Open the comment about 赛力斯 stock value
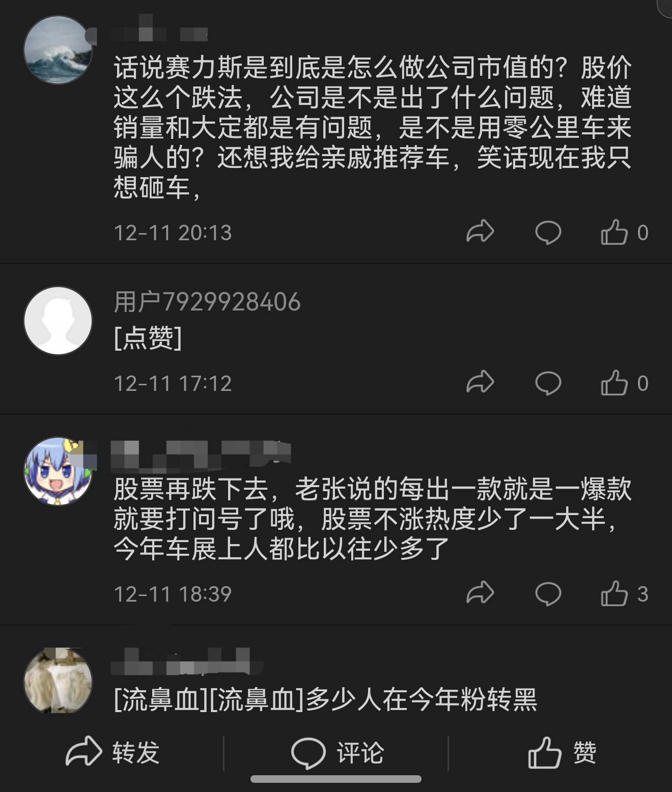Viewport: 672px width, 792px height. click(373, 127)
